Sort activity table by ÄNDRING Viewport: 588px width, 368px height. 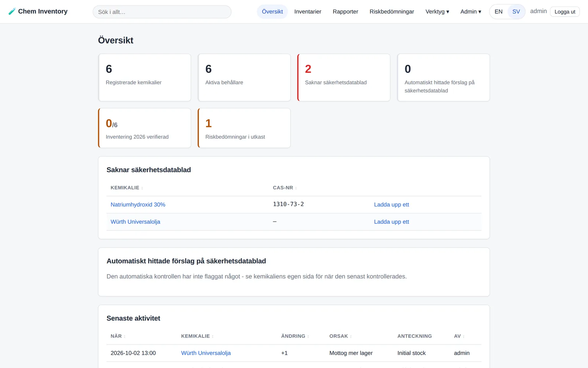[x=295, y=336]
